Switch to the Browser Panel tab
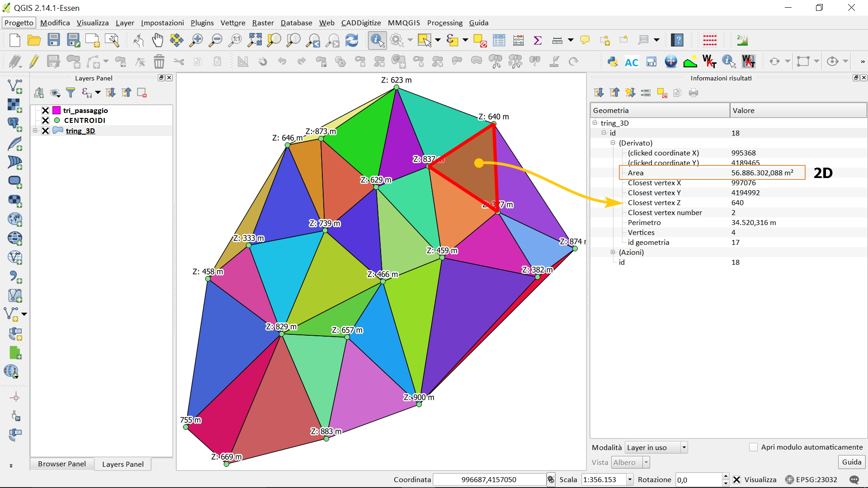This screenshot has height=488, width=868. tap(62, 464)
